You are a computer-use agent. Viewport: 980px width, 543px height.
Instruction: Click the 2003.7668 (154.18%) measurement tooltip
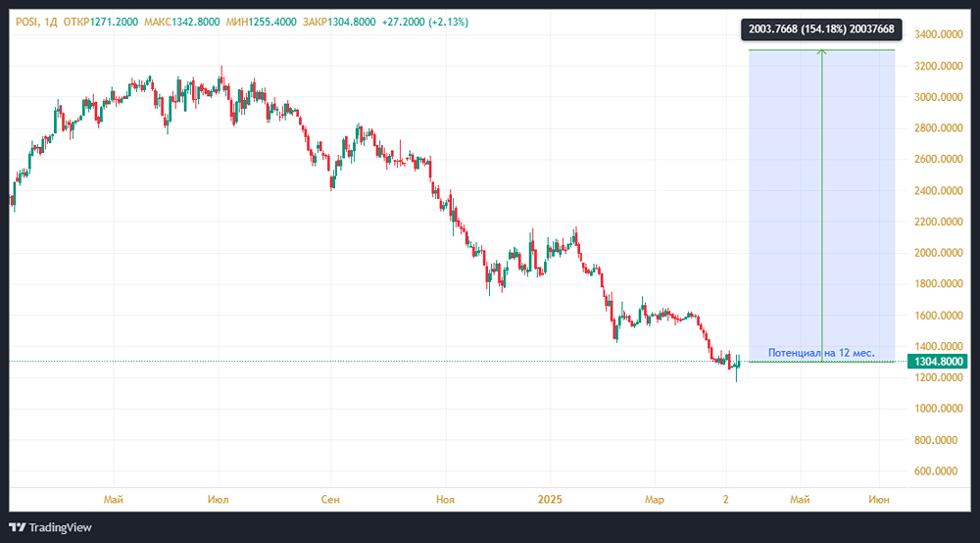[820, 30]
